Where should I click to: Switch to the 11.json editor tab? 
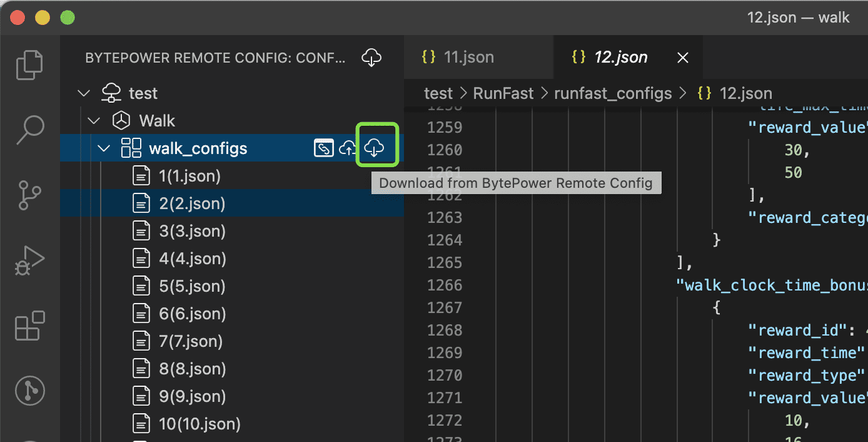[x=478, y=58]
